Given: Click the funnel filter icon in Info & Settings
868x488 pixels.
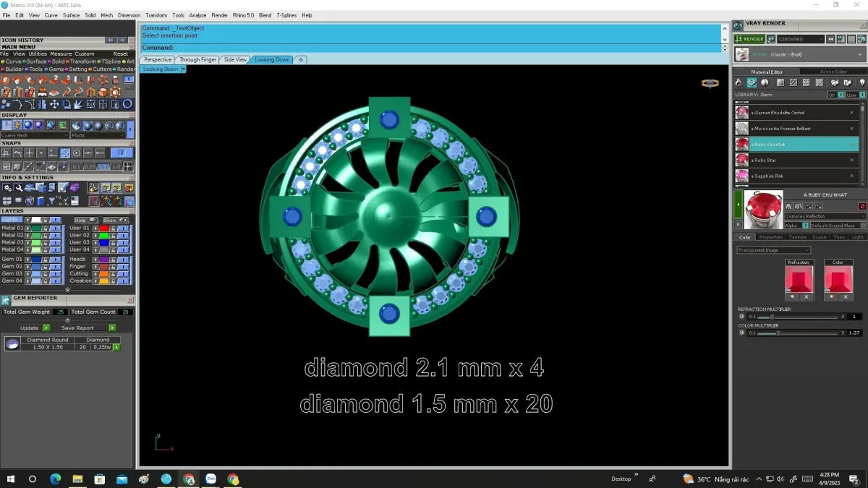Looking at the screenshot, I should [52, 201].
